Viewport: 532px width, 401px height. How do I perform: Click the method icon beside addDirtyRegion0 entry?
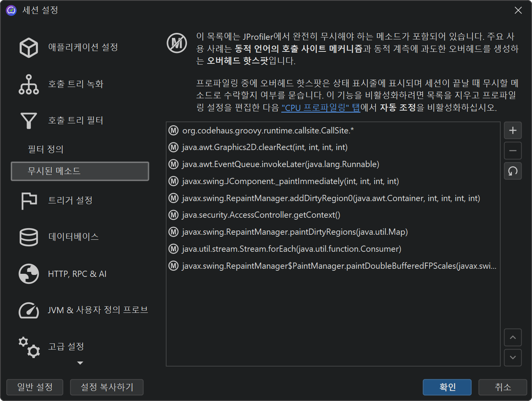[173, 198]
